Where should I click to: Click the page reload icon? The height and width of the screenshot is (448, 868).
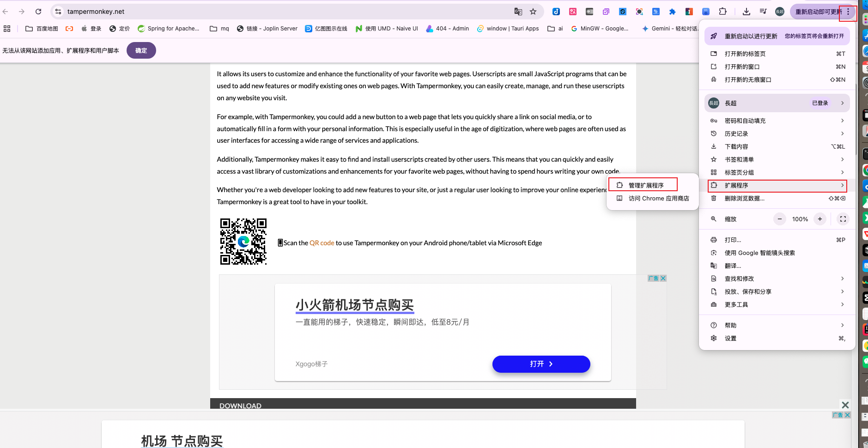pos(38,12)
